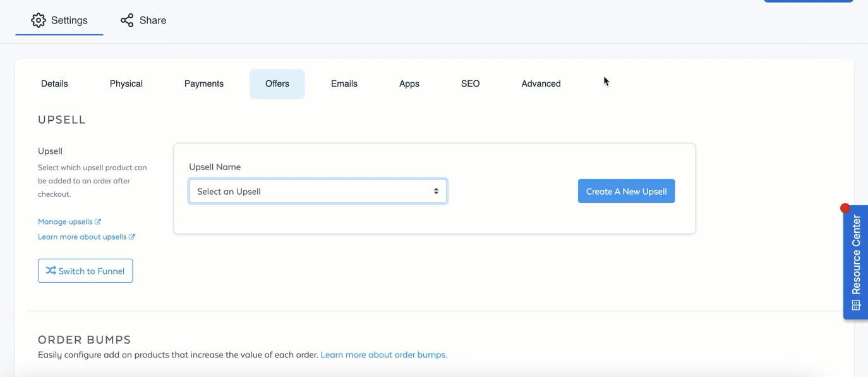Screen dimensions: 868x377
Task: Click the shuffle icon in Switch to Funnel
Action: coord(51,270)
